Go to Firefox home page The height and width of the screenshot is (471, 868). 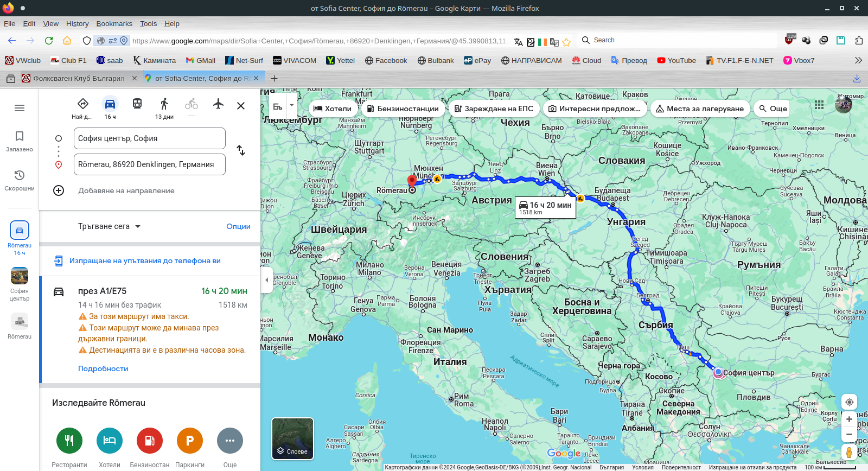click(x=67, y=41)
